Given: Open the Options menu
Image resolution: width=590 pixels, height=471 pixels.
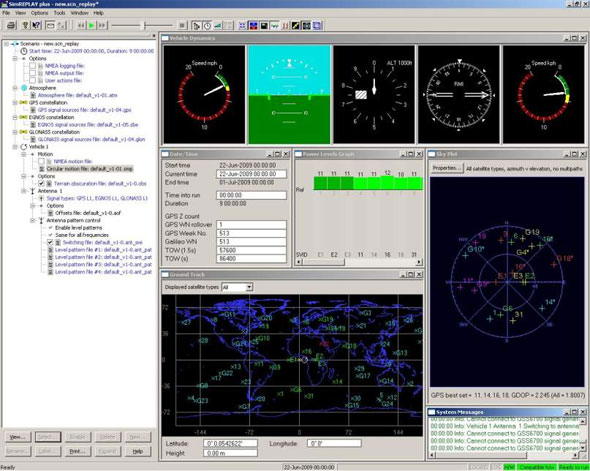Looking at the screenshot, I should coord(40,13).
